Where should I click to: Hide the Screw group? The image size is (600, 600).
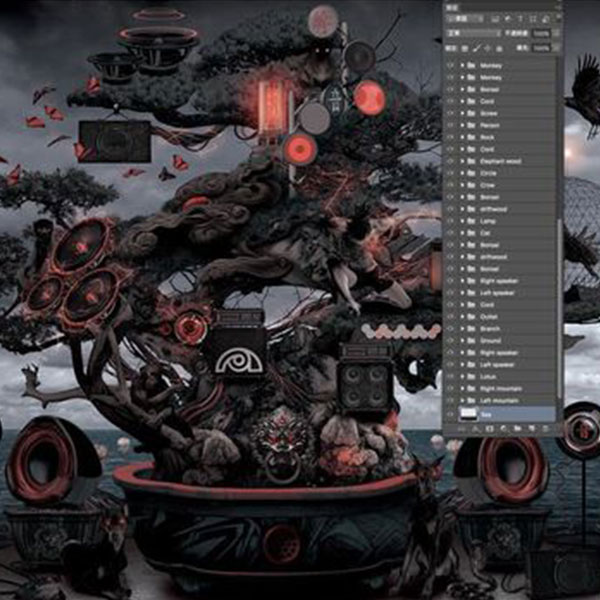[450, 113]
